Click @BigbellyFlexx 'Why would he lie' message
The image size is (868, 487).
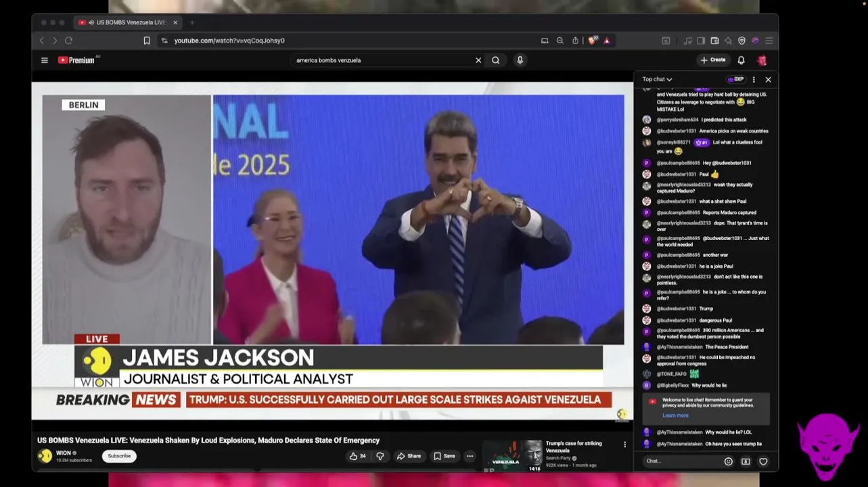[705, 386]
